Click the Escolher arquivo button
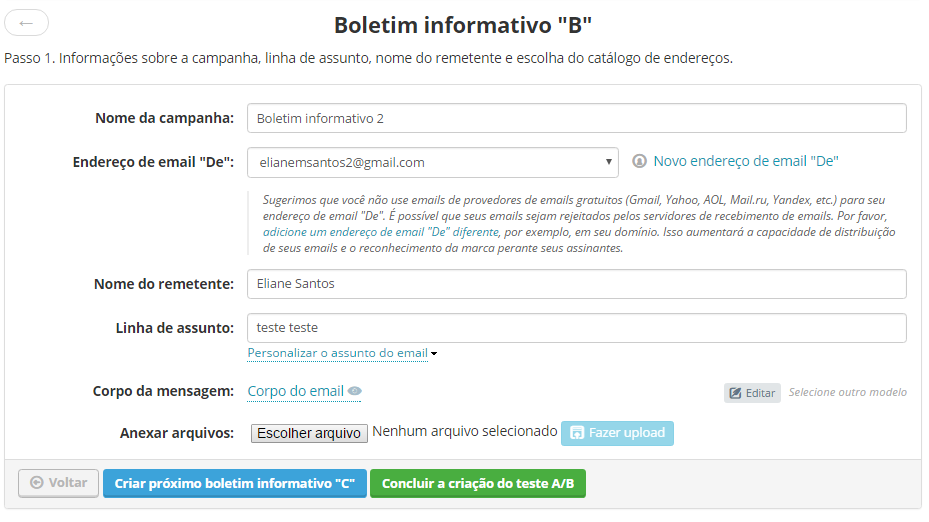 point(309,433)
